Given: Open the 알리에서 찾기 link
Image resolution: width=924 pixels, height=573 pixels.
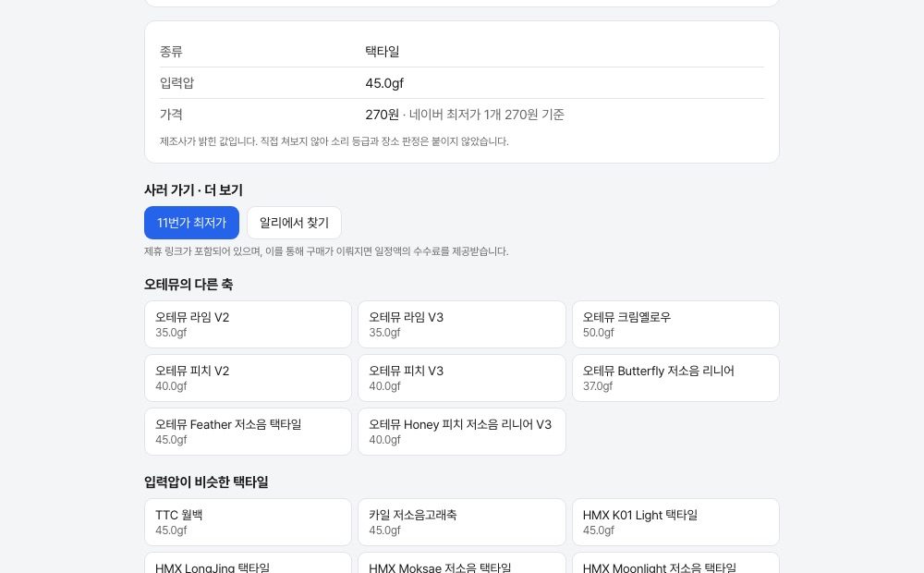Looking at the screenshot, I should (x=294, y=223).
